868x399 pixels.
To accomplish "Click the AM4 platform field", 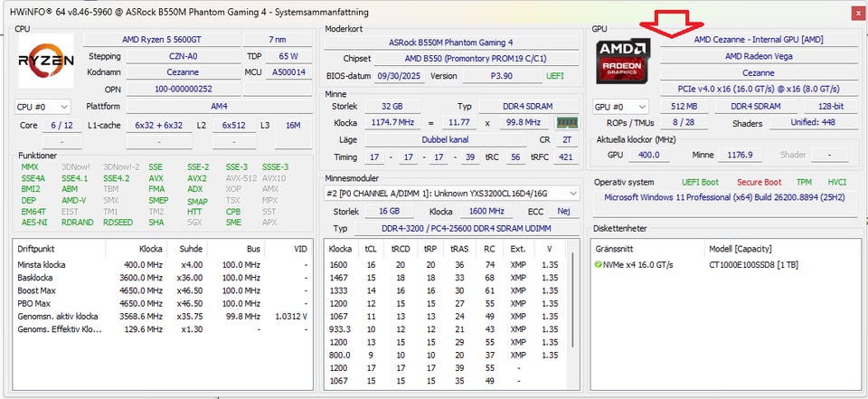I will point(219,106).
